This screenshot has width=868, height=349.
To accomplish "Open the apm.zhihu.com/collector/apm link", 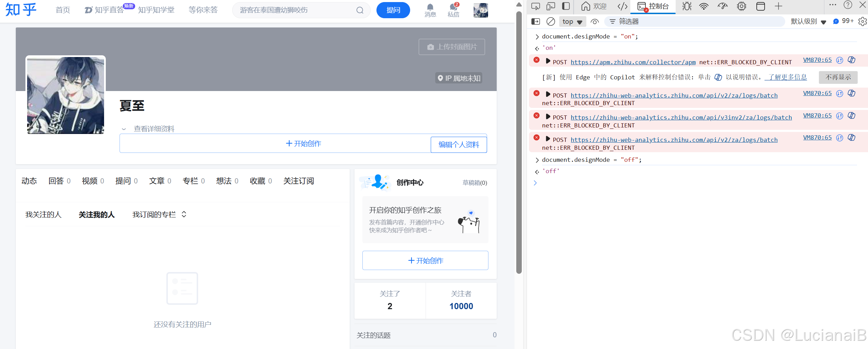I will click(x=633, y=62).
